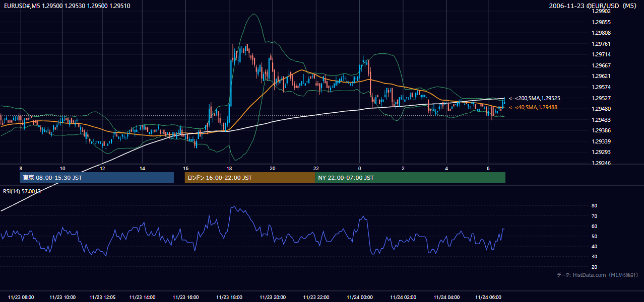Click price axis value 1.29433
The width and height of the screenshot is (644, 302).
pyautogui.click(x=601, y=120)
